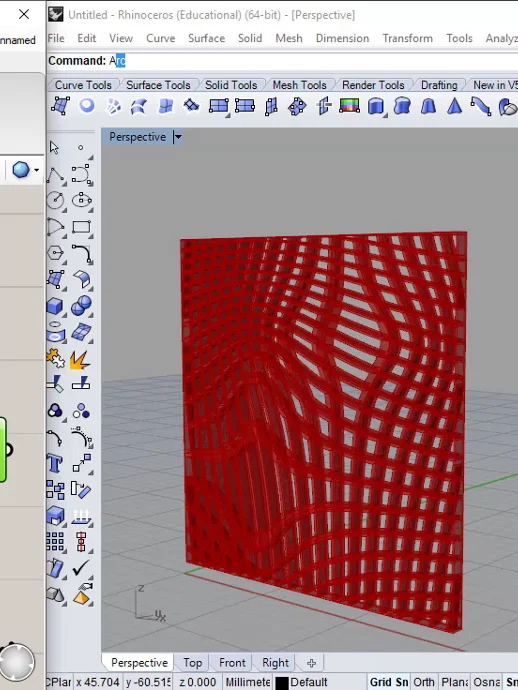Switch to the Right viewport tab

275,663
